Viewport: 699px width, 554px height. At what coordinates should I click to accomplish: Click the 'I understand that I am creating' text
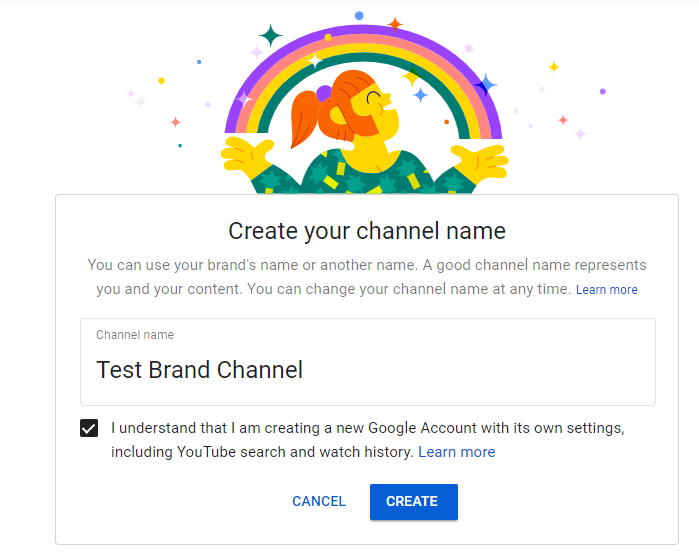(215, 428)
